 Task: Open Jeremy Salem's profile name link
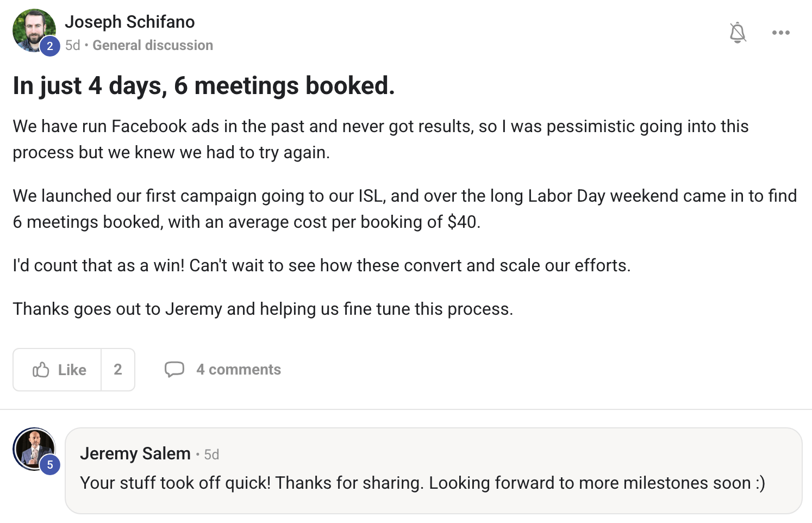coord(135,453)
